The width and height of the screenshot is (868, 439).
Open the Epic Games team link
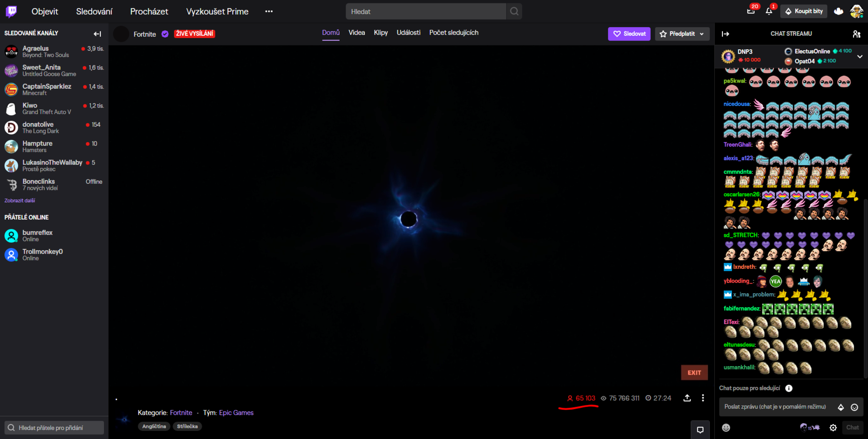[236, 413]
